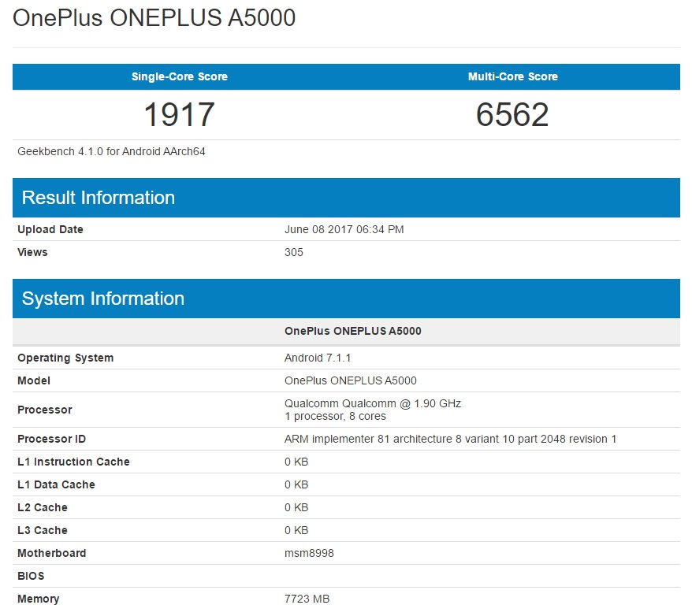Select the single-core score 1917
The image size is (692, 616).
click(180, 115)
